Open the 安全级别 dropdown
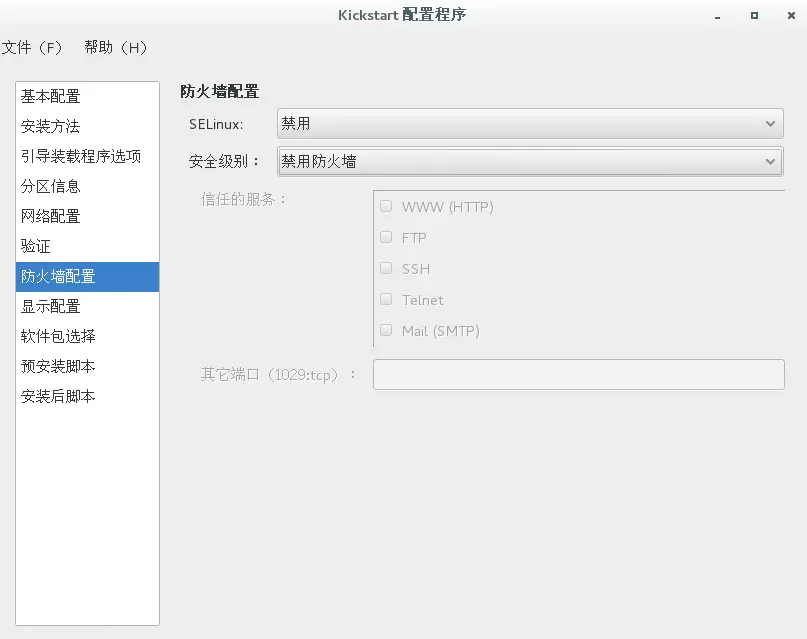The image size is (807, 639). [529, 161]
